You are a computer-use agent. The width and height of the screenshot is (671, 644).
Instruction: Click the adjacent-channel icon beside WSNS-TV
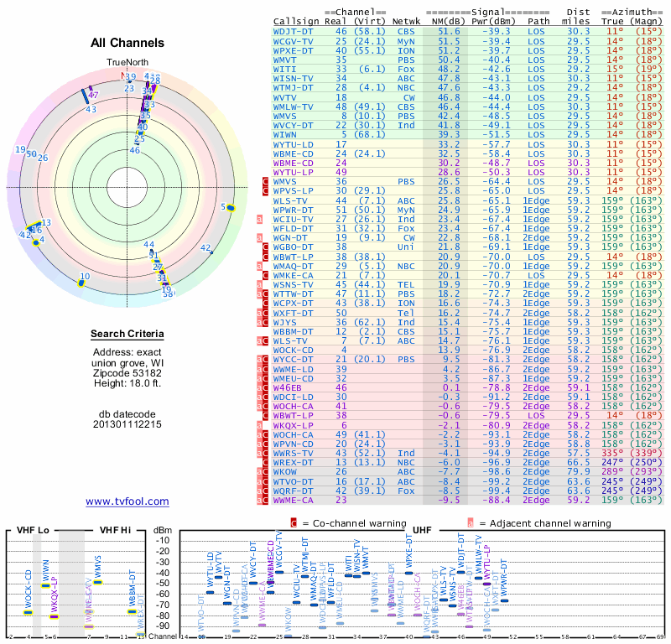pyautogui.click(x=259, y=284)
